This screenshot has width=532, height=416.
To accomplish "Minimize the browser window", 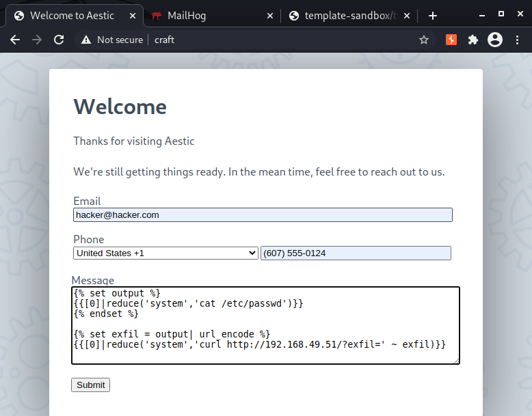I will pos(482,15).
